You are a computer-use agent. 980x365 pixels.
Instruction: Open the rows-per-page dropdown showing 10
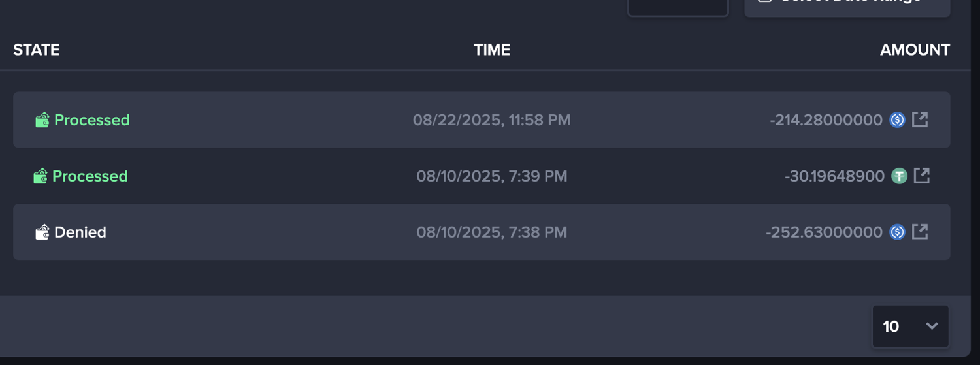tap(910, 326)
